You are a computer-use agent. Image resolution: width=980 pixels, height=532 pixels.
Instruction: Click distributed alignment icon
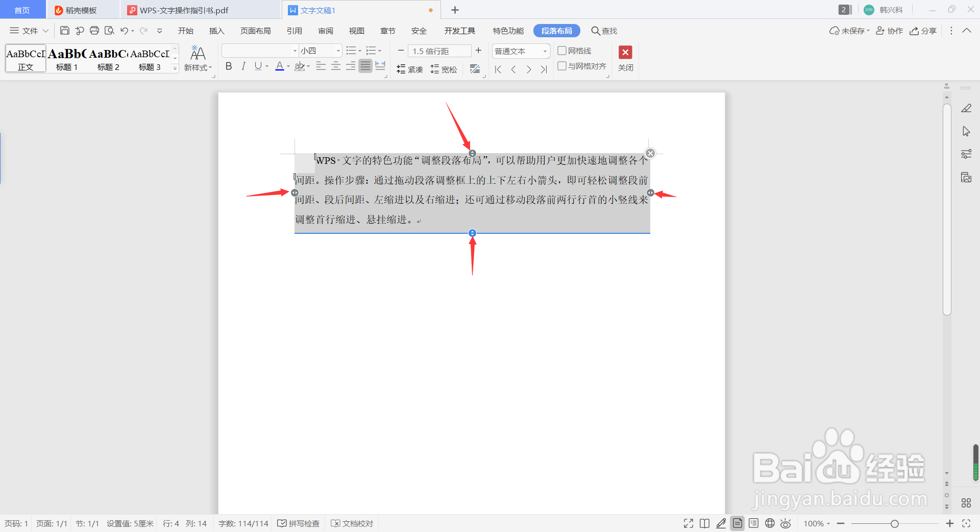pyautogui.click(x=380, y=66)
